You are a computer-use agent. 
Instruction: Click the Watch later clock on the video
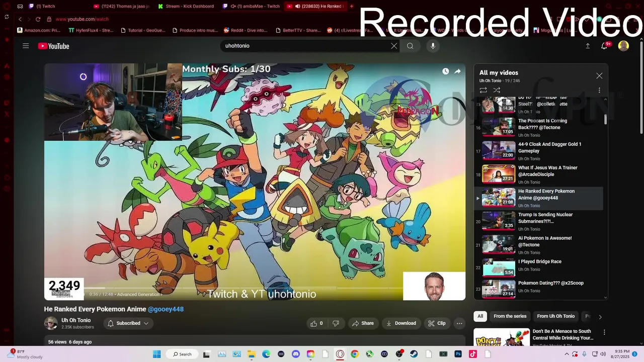(x=445, y=71)
